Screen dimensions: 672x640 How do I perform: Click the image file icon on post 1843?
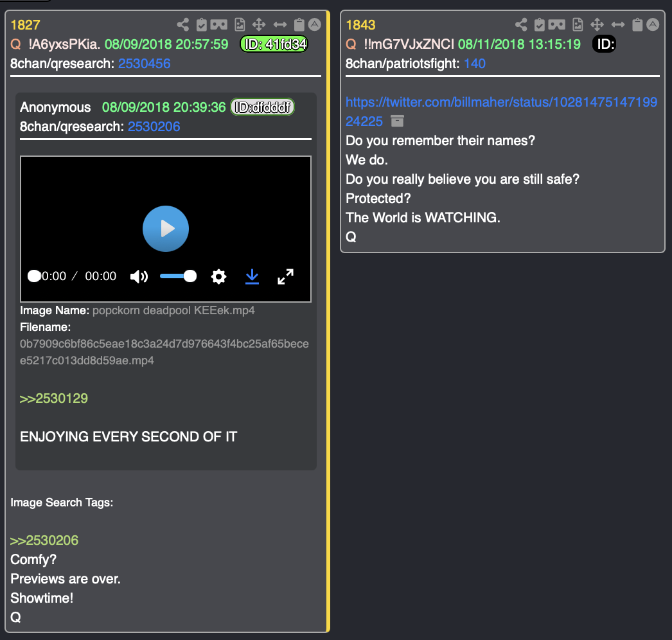point(578,25)
